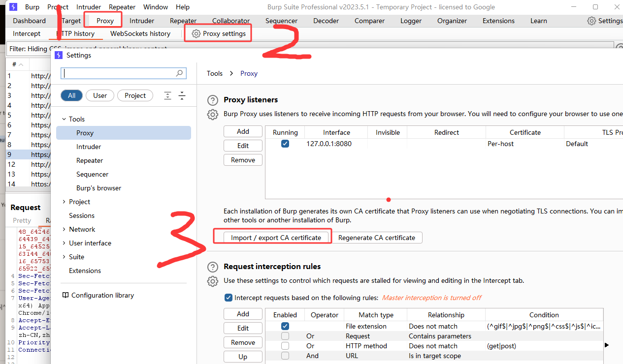
Task: Open the Repeater menu in menu bar
Action: click(x=122, y=7)
